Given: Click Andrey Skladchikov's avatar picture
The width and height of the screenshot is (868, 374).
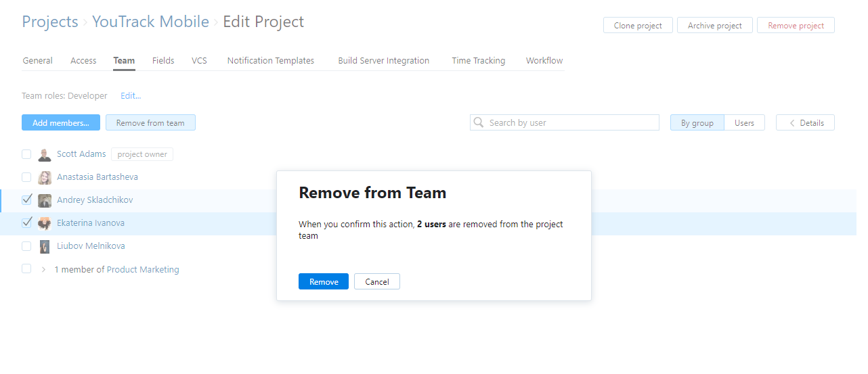Looking at the screenshot, I should [45, 201].
